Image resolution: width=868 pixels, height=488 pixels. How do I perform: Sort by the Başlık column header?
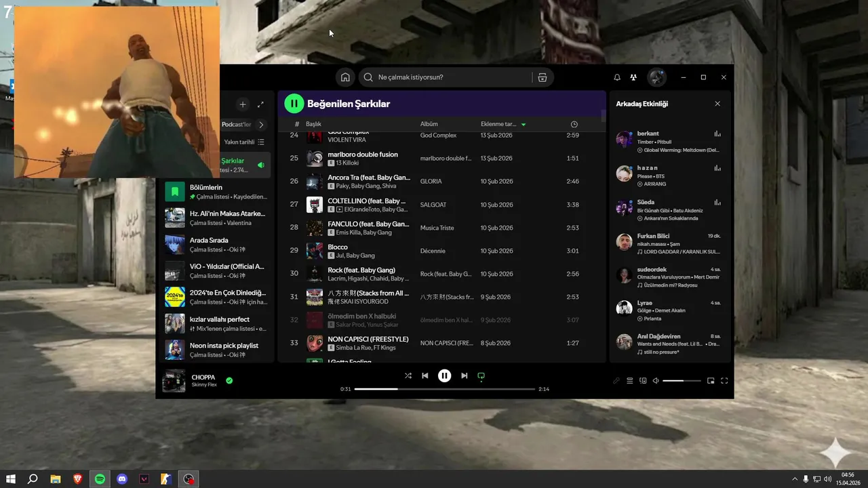tap(313, 124)
